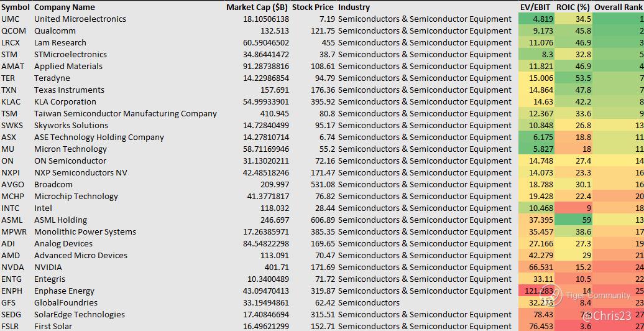644x331 pixels.
Task: Select NXP Semiconductors NV company cell
Action: pyautogui.click(x=81, y=173)
